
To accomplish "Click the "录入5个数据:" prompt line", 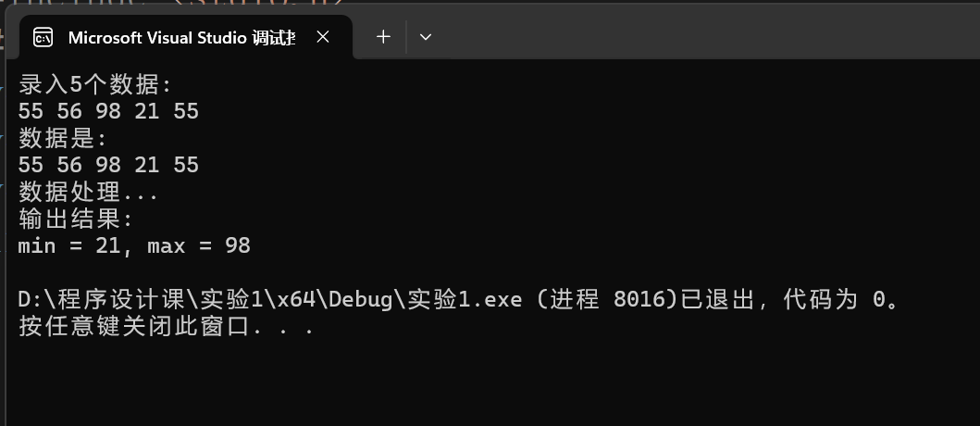I will 94,84.
